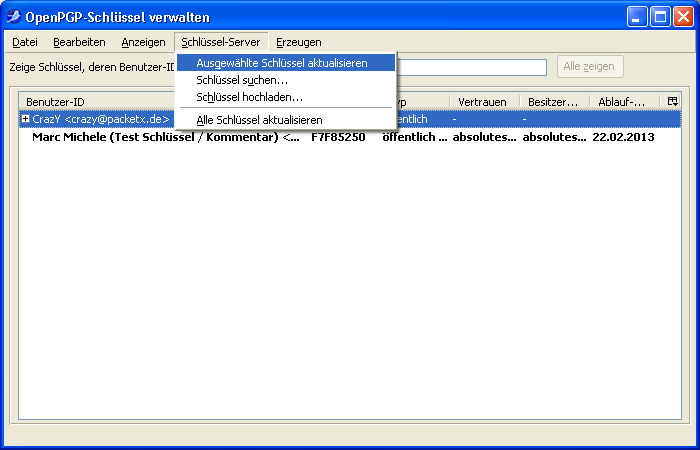The width and height of the screenshot is (700, 450).
Task: Focus the key search input field
Action: pyautogui.click(x=471, y=67)
